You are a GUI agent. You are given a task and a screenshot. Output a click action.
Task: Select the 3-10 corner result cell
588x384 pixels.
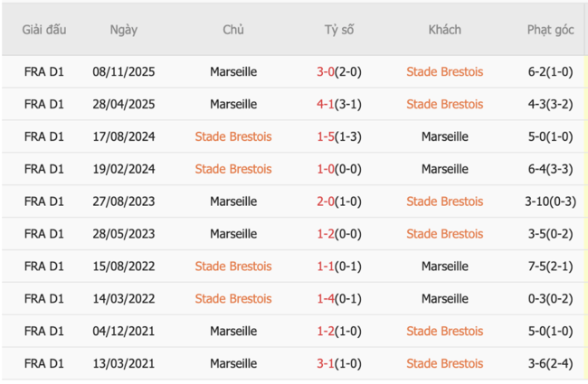[x=550, y=201]
